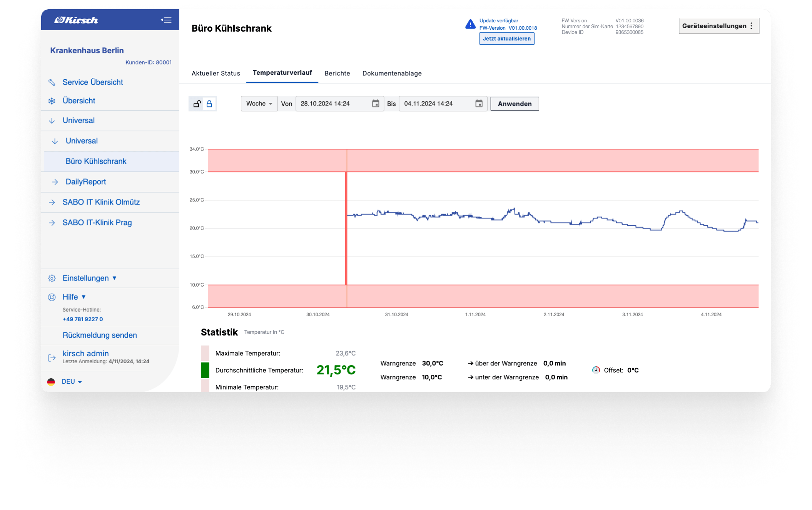Click the pink maximum temperature swatch
Image resolution: width=812 pixels, height=510 pixels.
[205, 353]
